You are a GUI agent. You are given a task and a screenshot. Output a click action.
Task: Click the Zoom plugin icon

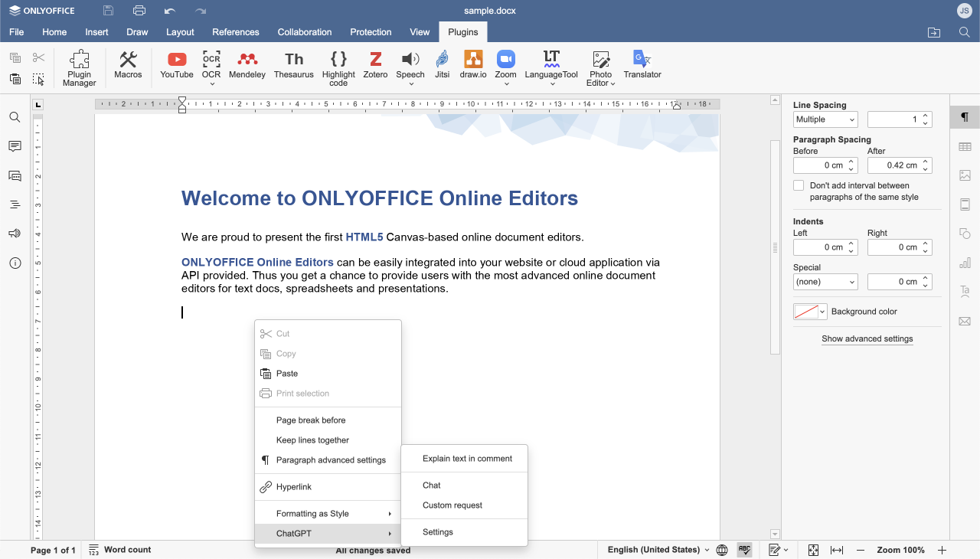click(505, 60)
